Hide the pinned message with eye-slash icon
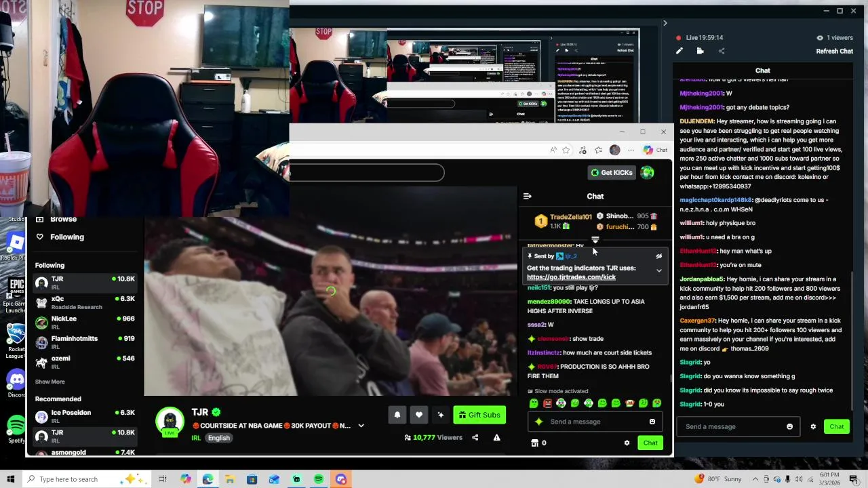 [658, 257]
